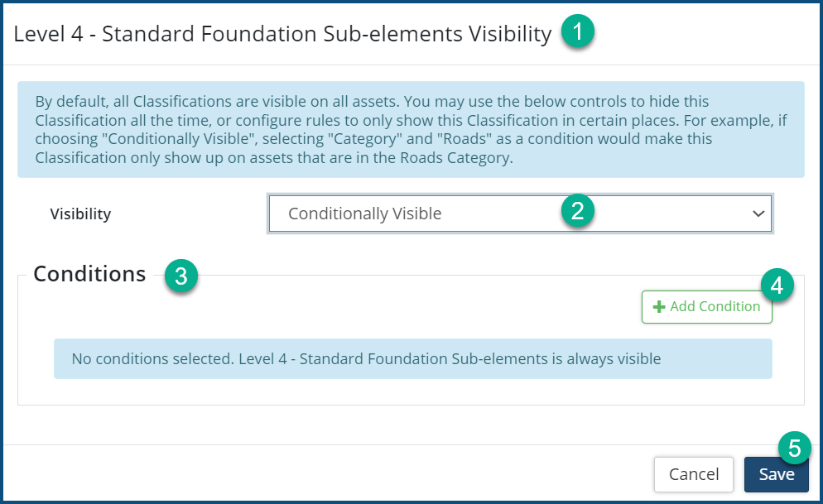Click the green plus icon on Add Condition
Image resolution: width=823 pixels, height=504 pixels.
coord(659,307)
